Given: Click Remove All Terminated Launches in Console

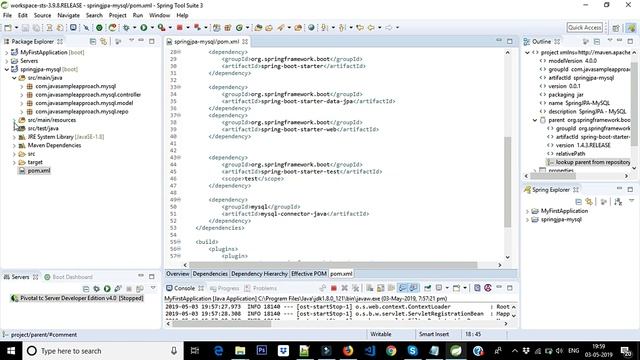Looking at the screenshot, I should tap(356, 288).
